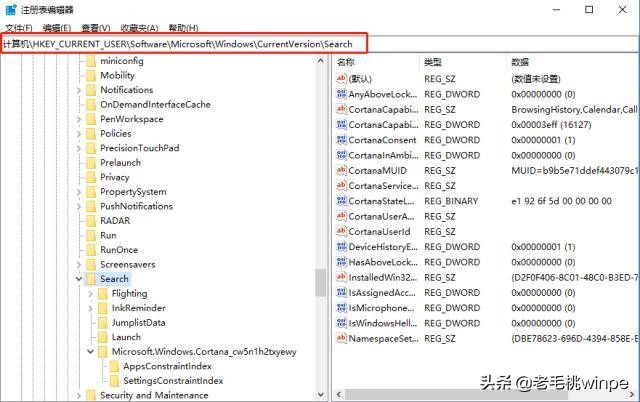Click the RunOnce folder icon

click(91, 250)
